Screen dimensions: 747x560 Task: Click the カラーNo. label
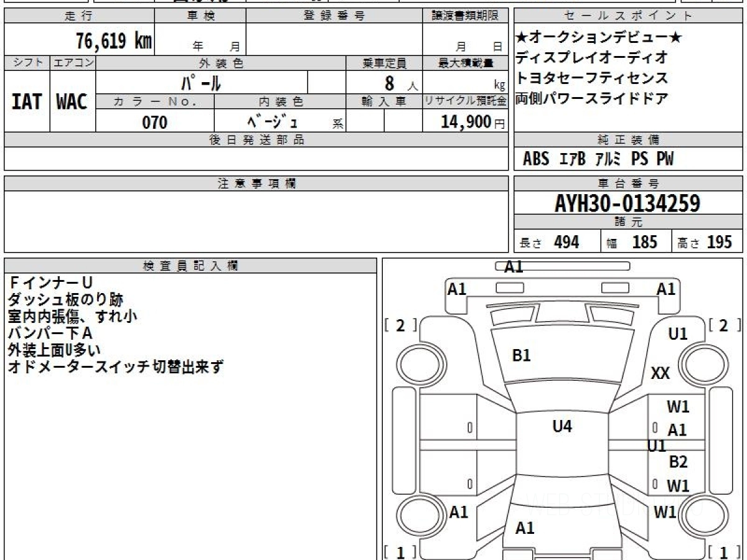(x=155, y=101)
